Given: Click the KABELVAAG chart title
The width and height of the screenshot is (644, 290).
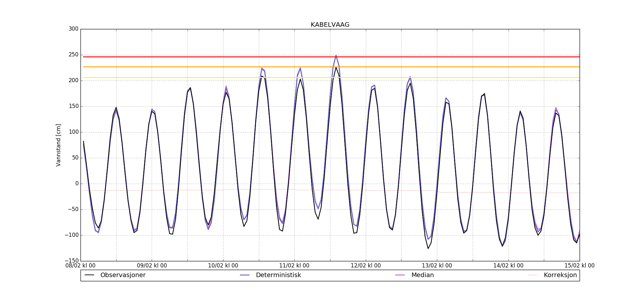Looking at the screenshot, I should coord(330,25).
